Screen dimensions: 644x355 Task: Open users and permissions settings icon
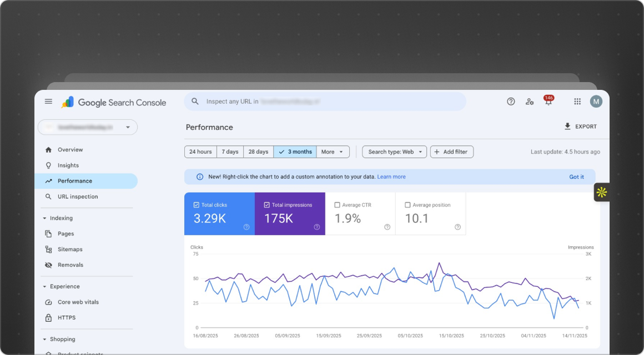pyautogui.click(x=530, y=102)
